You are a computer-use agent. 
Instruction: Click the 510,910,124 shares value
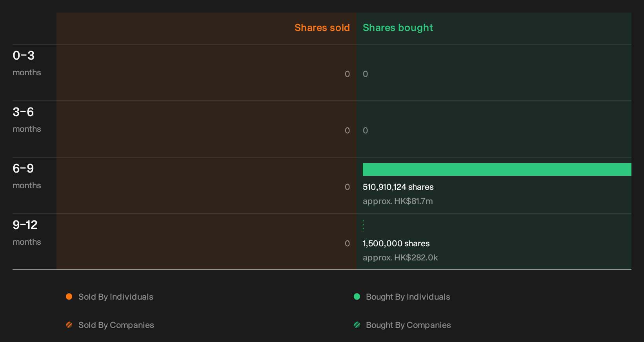pos(398,187)
